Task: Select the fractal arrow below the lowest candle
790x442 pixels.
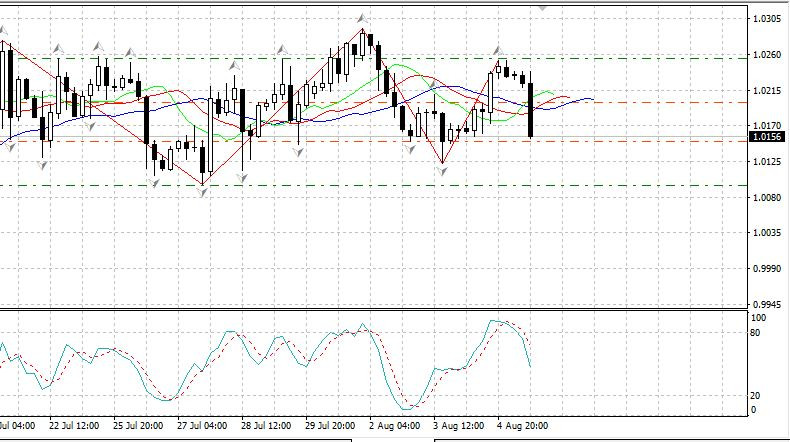Action: [203, 193]
